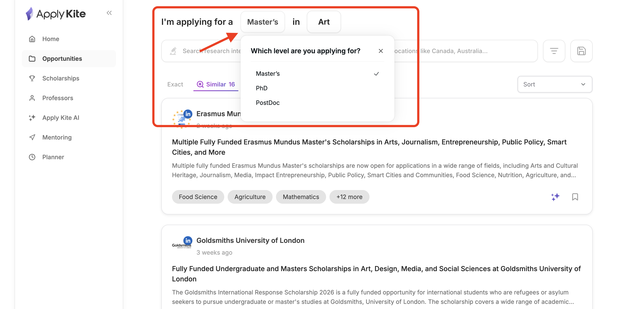Viewport: 644px width, 309px height.
Task: Open the Mentoring paper-plane icon
Action: (x=32, y=137)
